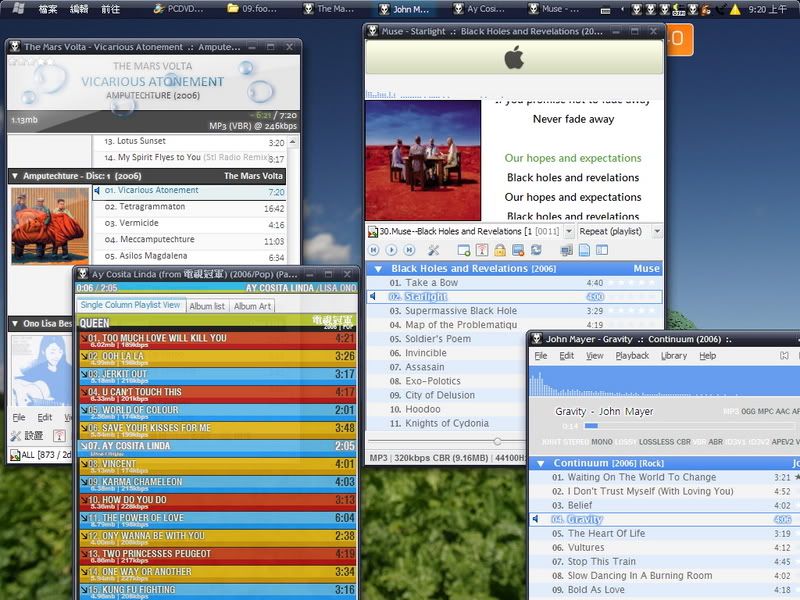The width and height of the screenshot is (800, 600).
Task: Select Single Column Playlist View tab
Action: tap(131, 305)
